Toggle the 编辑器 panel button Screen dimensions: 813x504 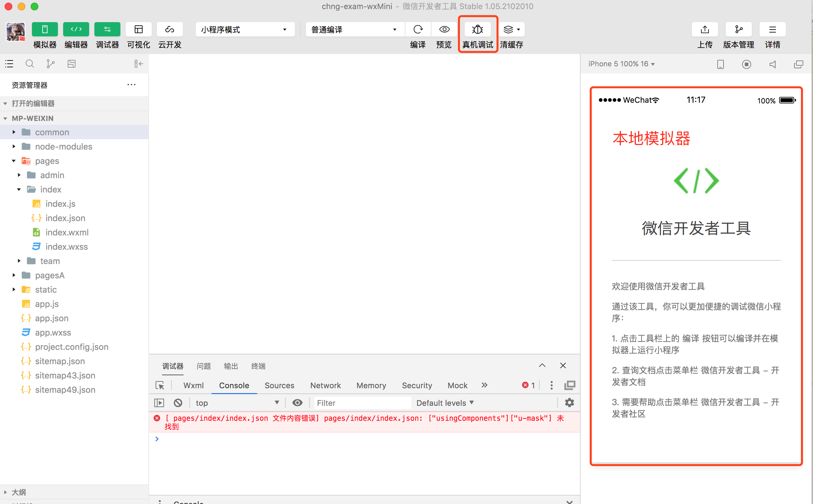[x=76, y=30]
